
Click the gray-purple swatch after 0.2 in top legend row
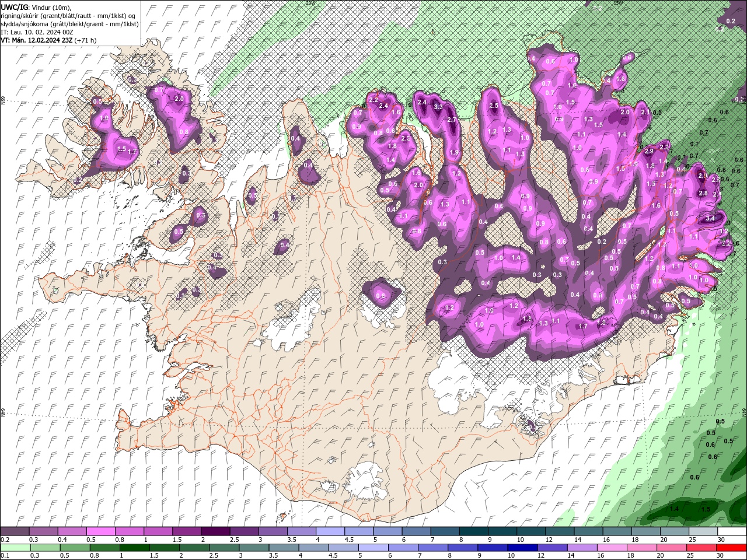(x=15, y=531)
